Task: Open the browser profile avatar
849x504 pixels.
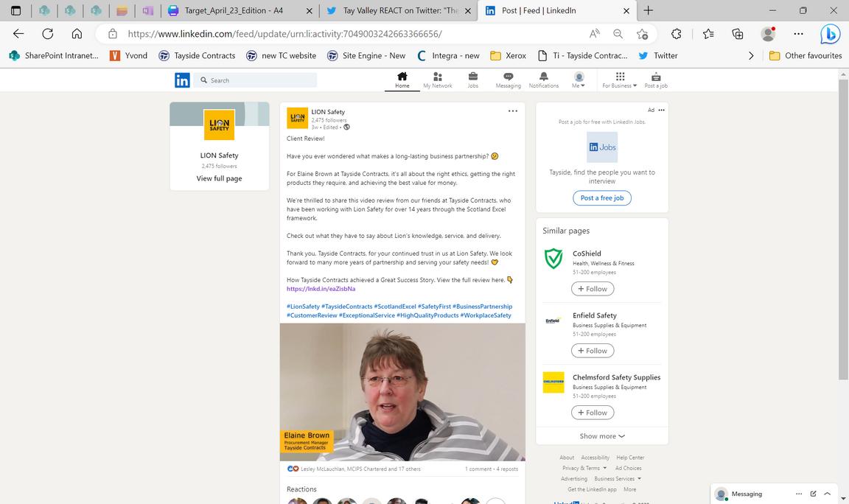Action: point(768,34)
